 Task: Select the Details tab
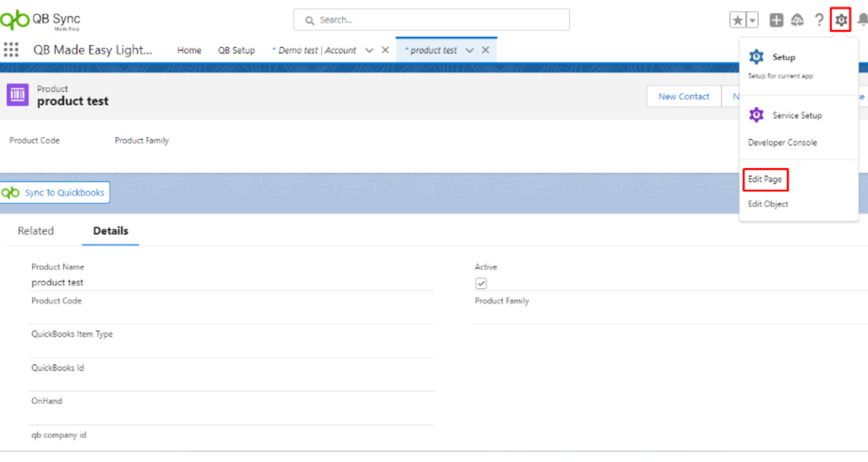[110, 231]
